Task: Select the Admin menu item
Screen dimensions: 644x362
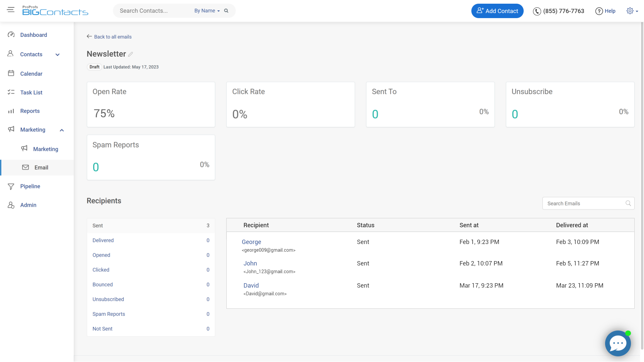Action: [x=28, y=205]
